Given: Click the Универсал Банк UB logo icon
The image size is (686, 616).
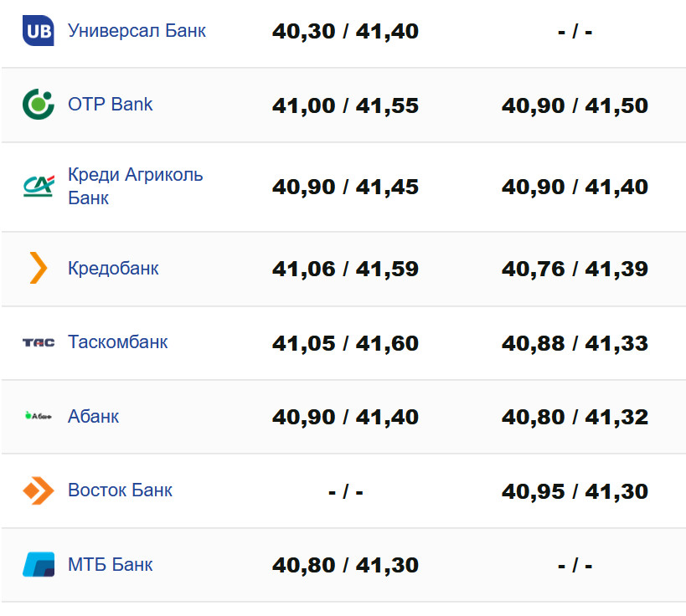Looking at the screenshot, I should 38,31.
